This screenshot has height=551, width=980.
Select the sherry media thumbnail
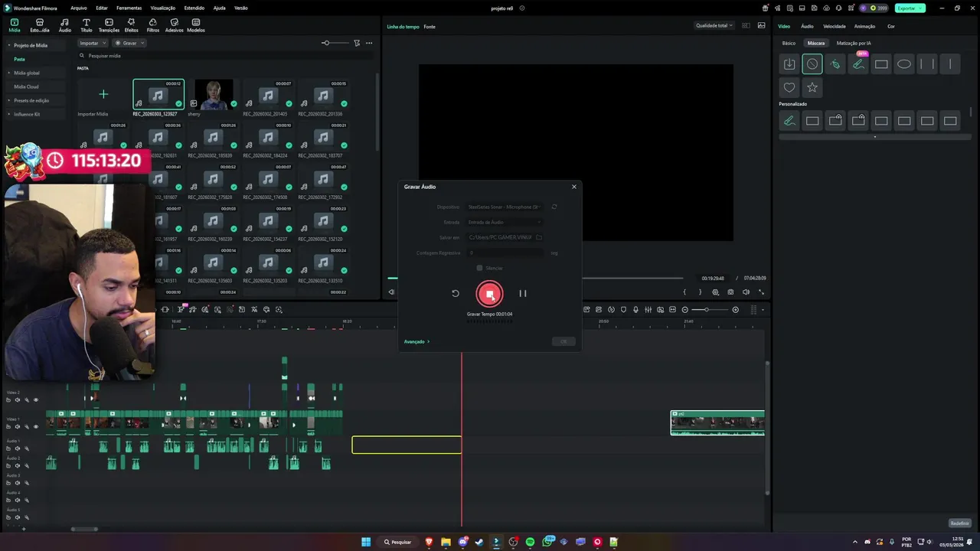coord(214,95)
